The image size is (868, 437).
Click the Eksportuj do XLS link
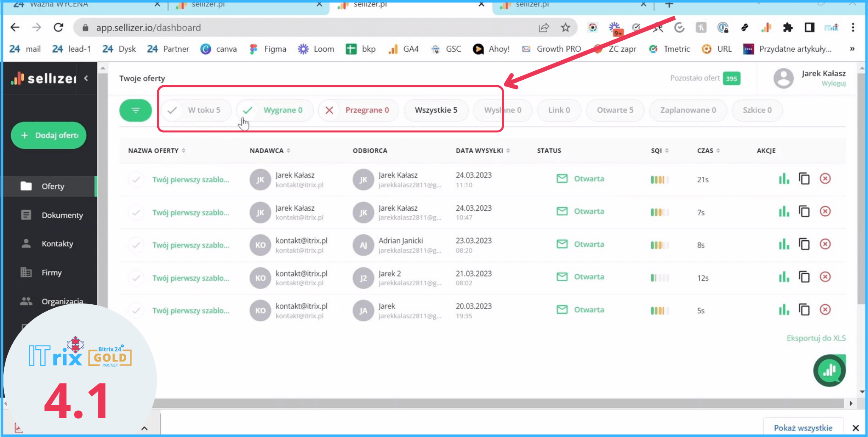point(816,338)
